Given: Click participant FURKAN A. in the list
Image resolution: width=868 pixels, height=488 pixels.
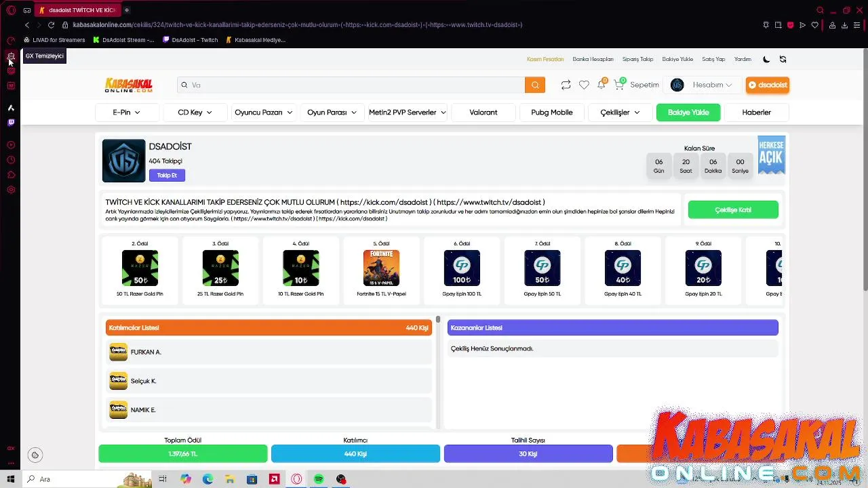Looking at the screenshot, I should pos(269,352).
